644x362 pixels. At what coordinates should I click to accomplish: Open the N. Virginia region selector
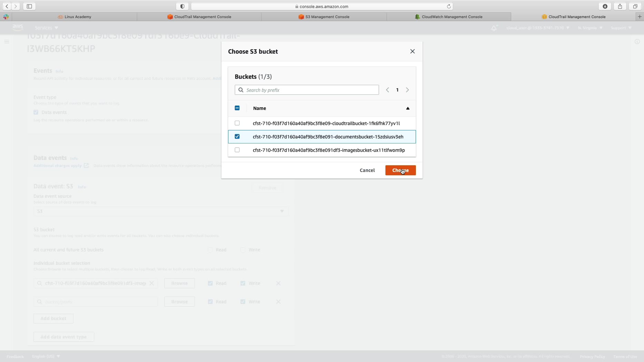[x=590, y=28]
